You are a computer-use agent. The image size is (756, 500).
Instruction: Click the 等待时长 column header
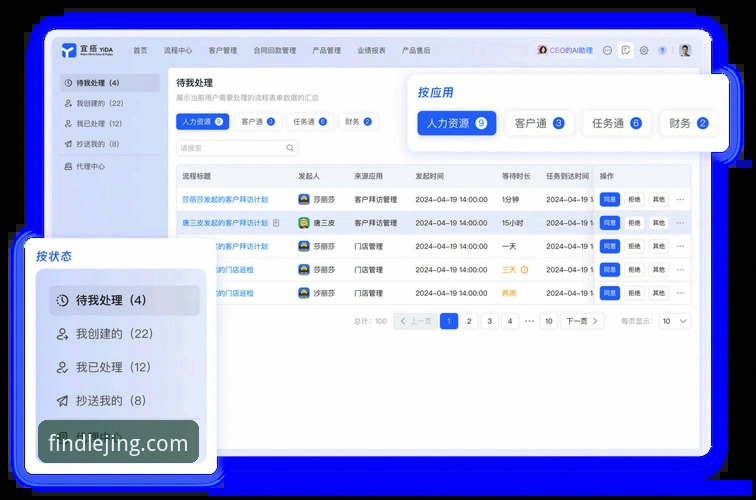point(516,176)
